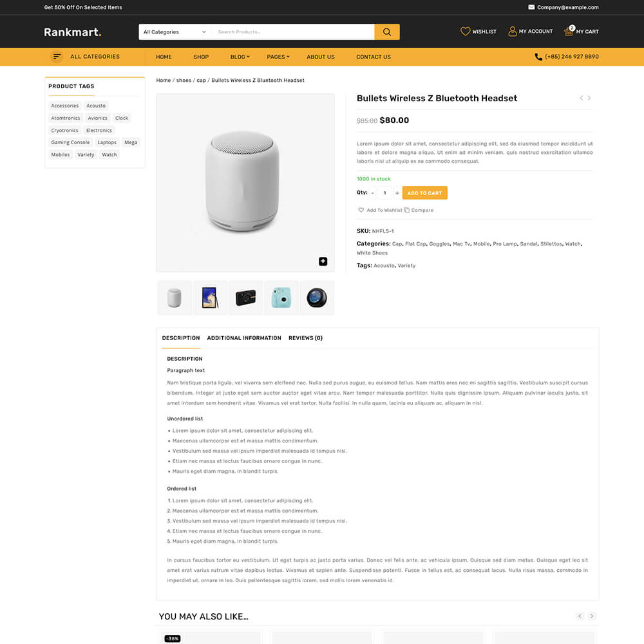Select the Gaming Console product tag

coord(70,142)
